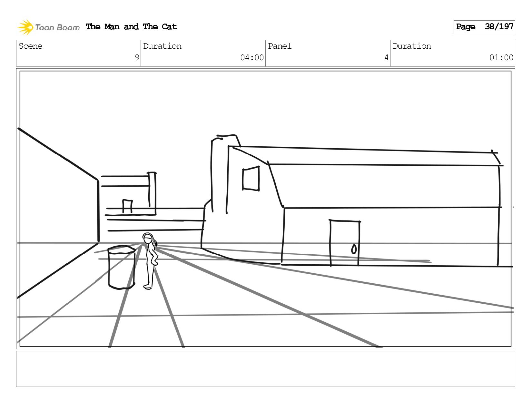Click the panel number 4
Image resolution: width=532 pixels, height=411 pixels.
(386, 58)
